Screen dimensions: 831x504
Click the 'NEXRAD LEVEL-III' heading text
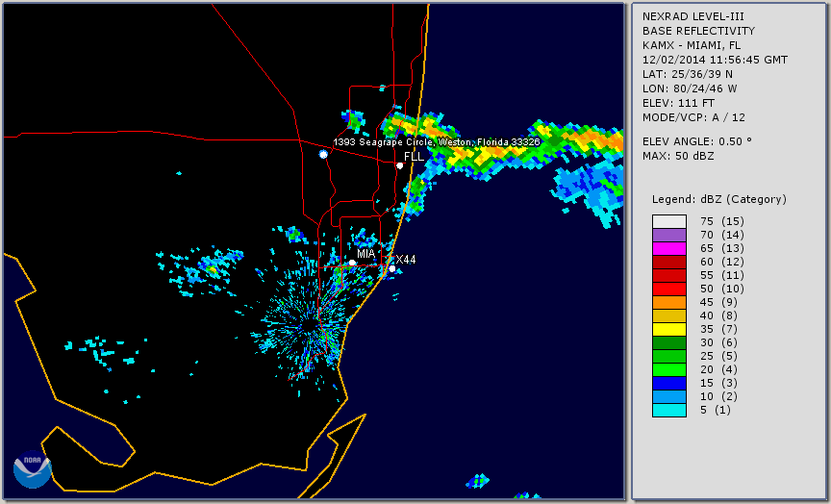point(693,17)
